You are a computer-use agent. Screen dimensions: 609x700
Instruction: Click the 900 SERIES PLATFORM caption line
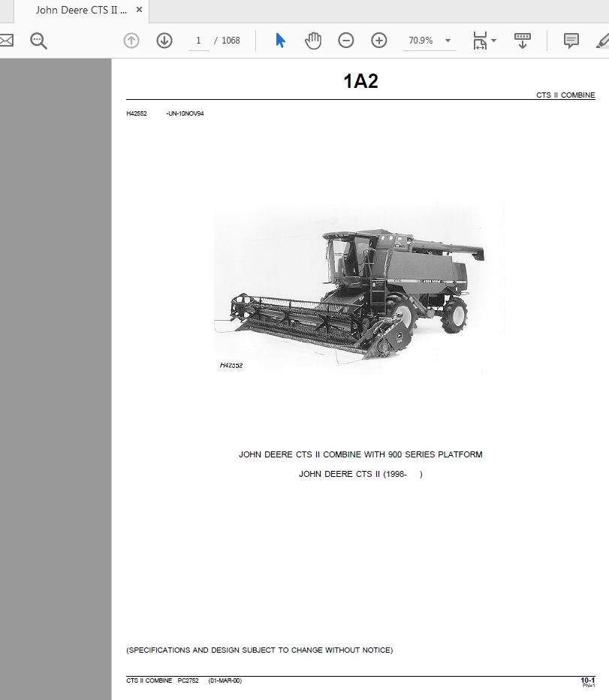[360, 454]
